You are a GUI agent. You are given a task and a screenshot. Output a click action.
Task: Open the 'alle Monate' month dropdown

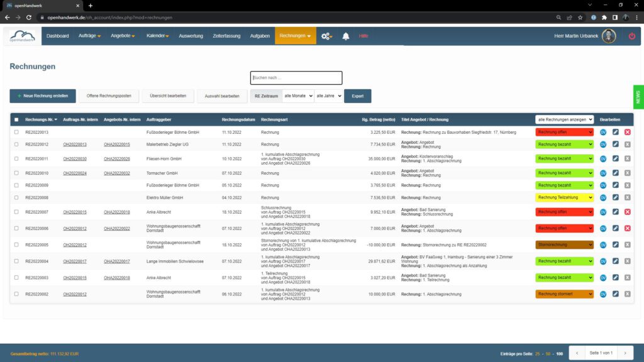297,96
